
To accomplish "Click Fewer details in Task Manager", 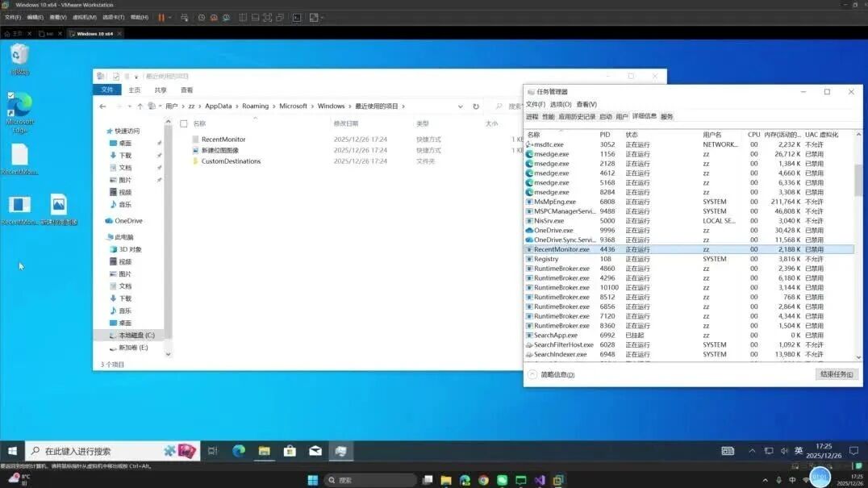I will pyautogui.click(x=551, y=374).
